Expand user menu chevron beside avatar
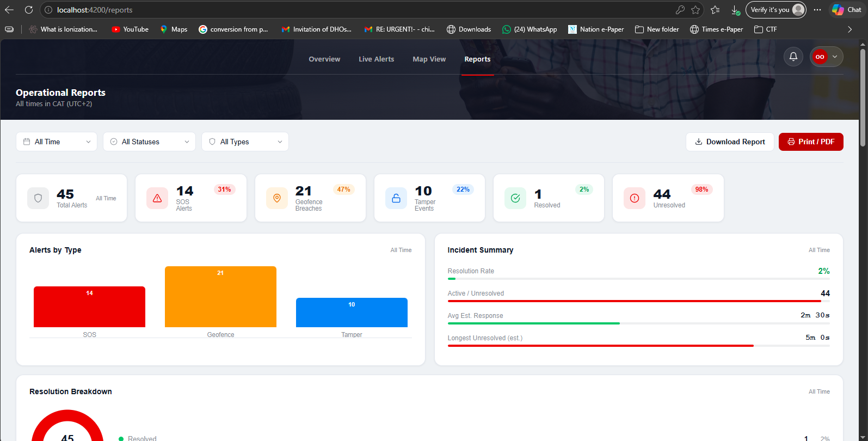Viewport: 868px width, 441px height. coord(835,57)
